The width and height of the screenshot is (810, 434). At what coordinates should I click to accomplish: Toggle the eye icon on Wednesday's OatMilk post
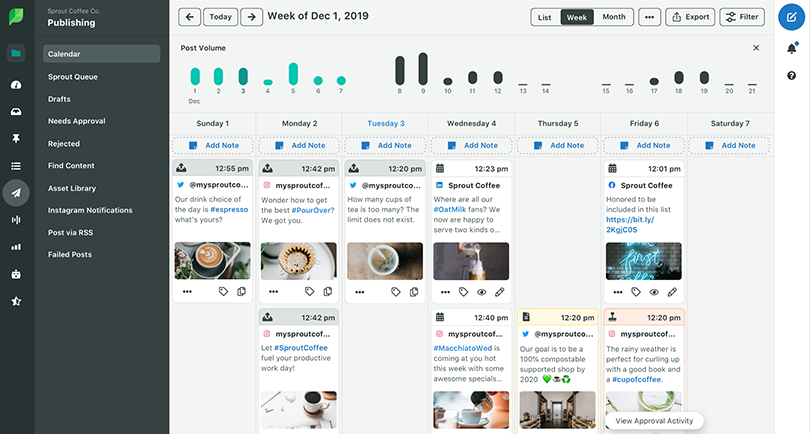[481, 291]
